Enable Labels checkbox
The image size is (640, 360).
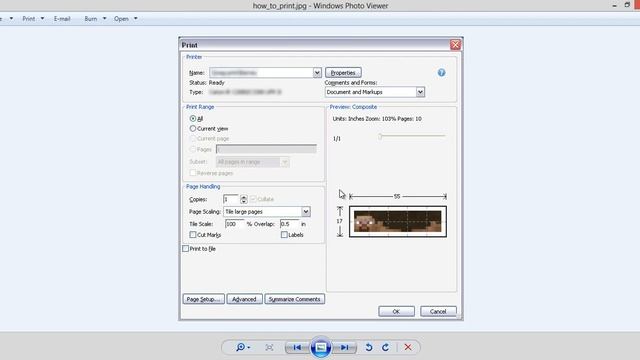click(284, 235)
